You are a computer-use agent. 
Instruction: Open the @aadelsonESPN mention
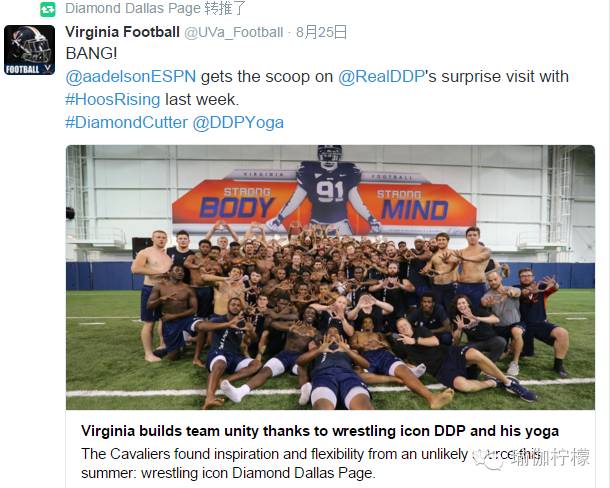tap(132, 77)
